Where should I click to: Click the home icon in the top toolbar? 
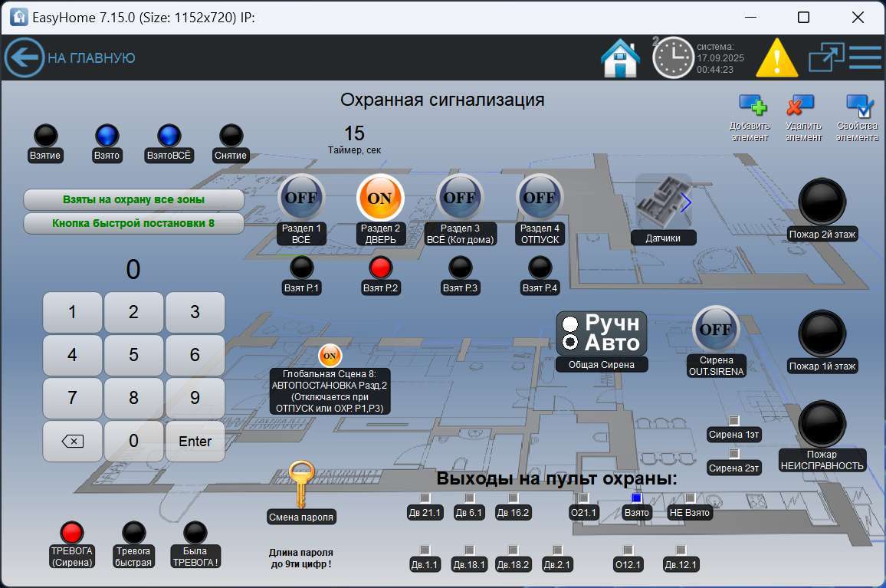620,57
